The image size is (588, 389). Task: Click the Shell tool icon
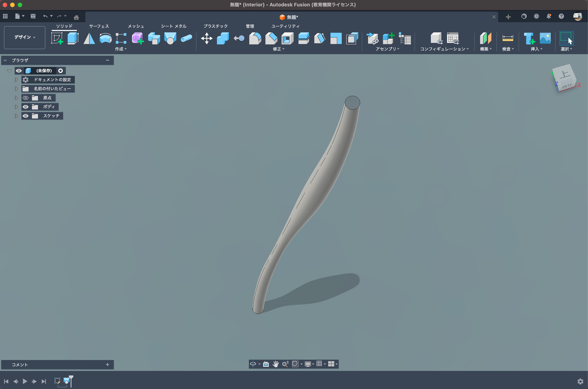pyautogui.click(x=287, y=38)
